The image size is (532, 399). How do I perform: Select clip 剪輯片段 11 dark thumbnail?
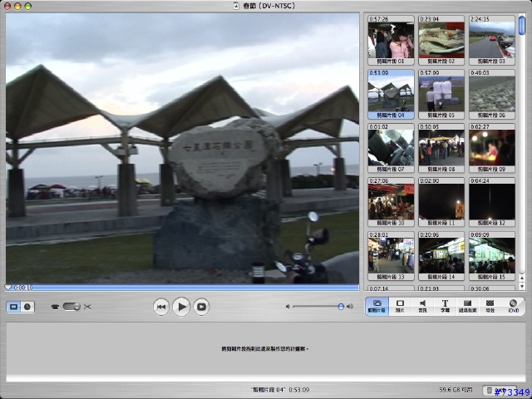[441, 202]
